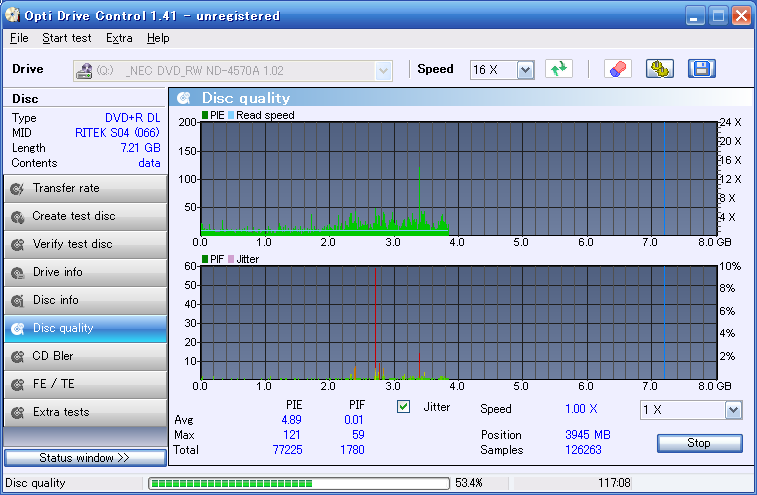Viewport: 757px width, 495px height.
Task: Open the Extra menu
Action: point(119,38)
